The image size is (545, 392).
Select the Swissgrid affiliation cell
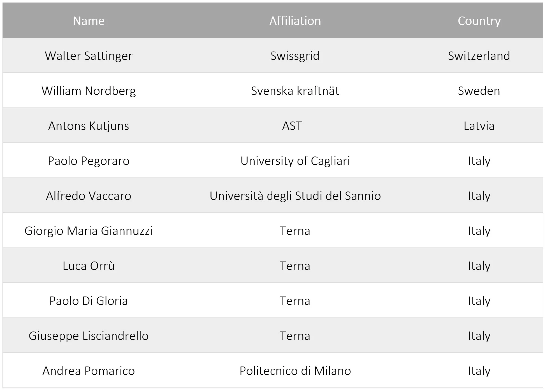295,56
